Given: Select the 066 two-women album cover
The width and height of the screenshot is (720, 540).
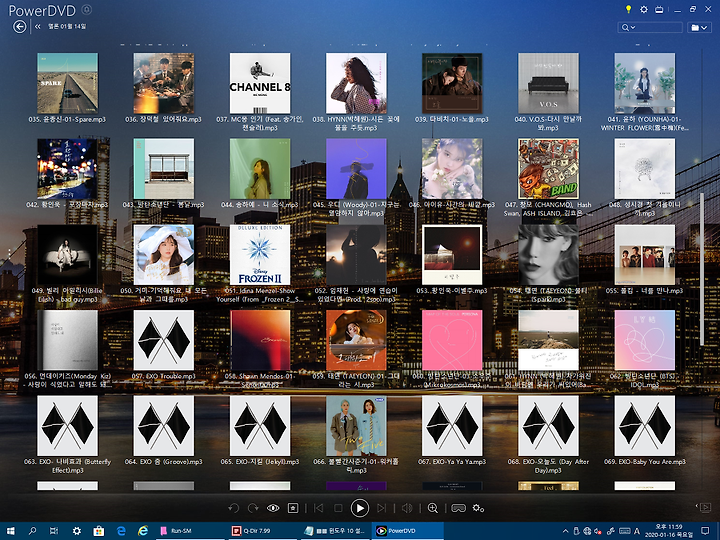Looking at the screenshot, I should (x=356, y=426).
